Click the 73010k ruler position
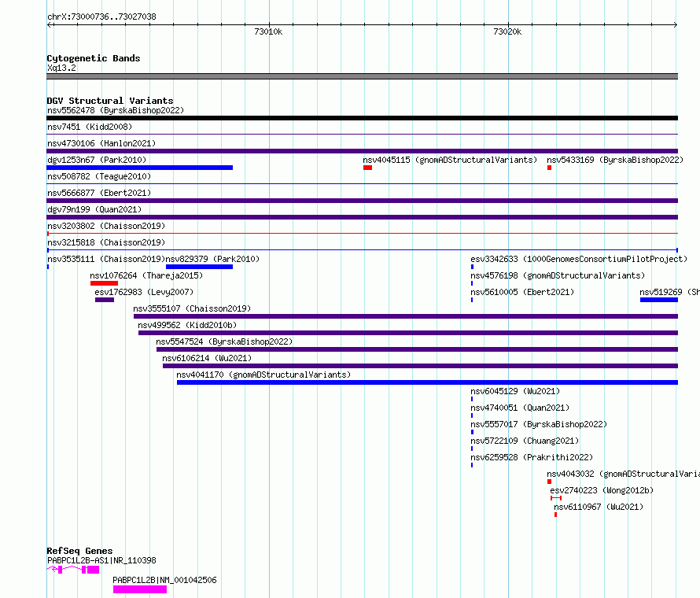The image size is (700, 598). (268, 31)
